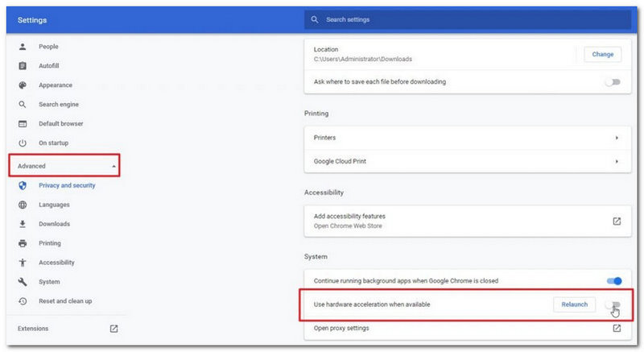This screenshot has height=352, width=644.
Task: Click the Accessibility section heading
Action: [324, 193]
